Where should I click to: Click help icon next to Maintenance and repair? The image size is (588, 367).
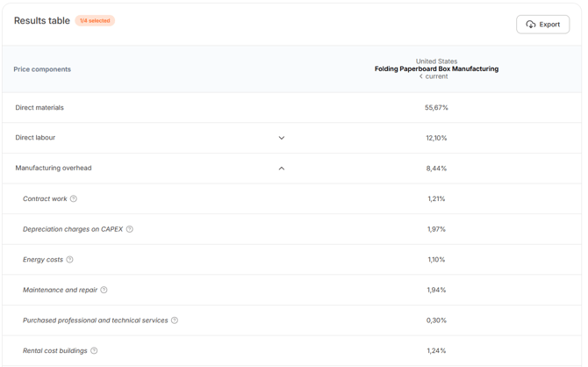(x=104, y=290)
